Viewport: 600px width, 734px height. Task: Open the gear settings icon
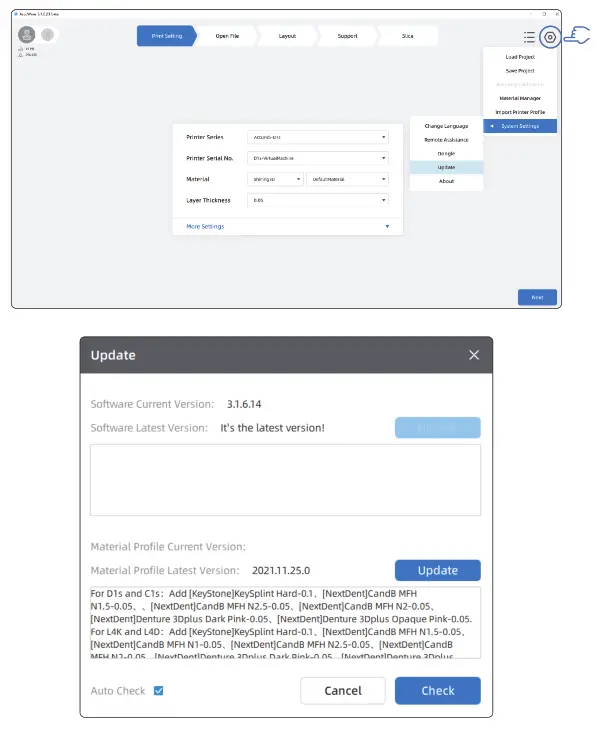point(549,37)
